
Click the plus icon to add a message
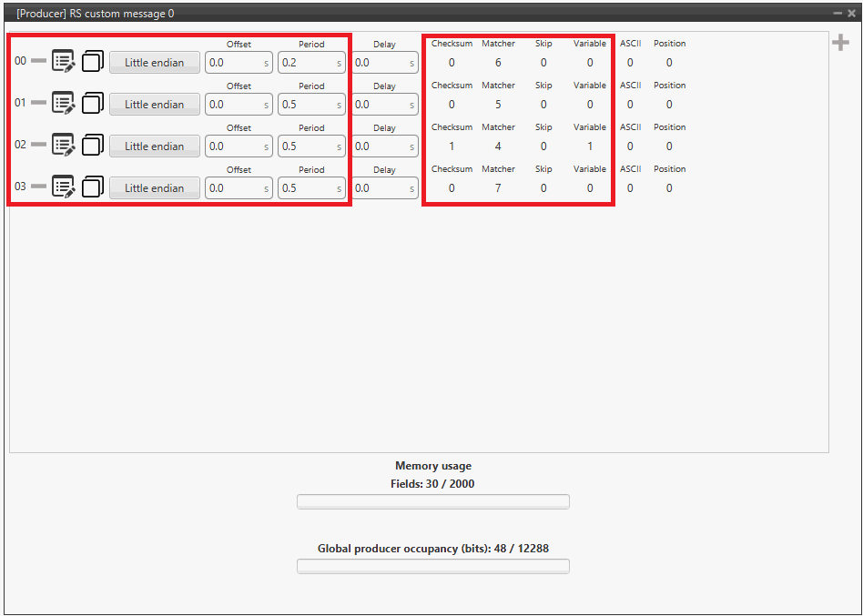840,44
